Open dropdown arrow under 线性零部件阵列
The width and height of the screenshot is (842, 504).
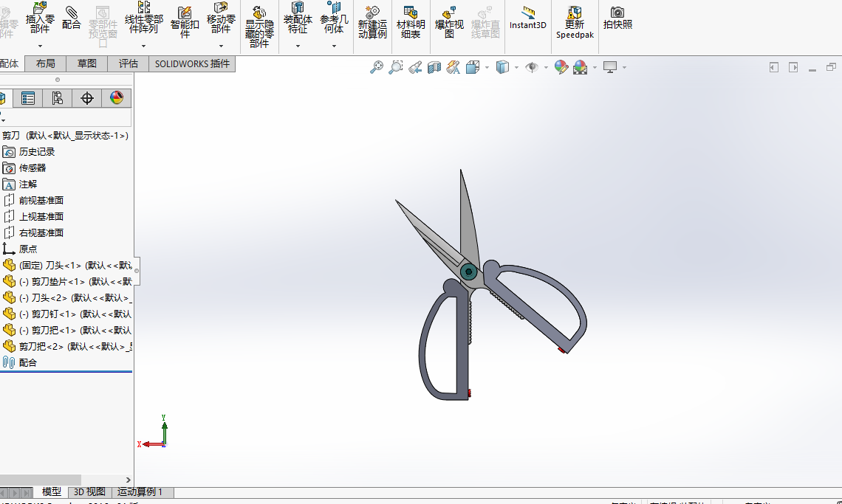pyautogui.click(x=143, y=46)
